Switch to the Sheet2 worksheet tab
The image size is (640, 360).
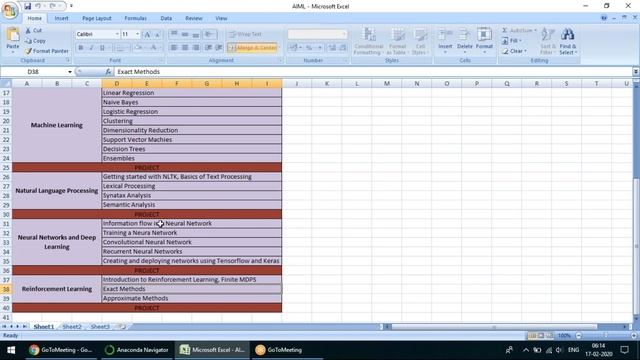click(x=72, y=327)
